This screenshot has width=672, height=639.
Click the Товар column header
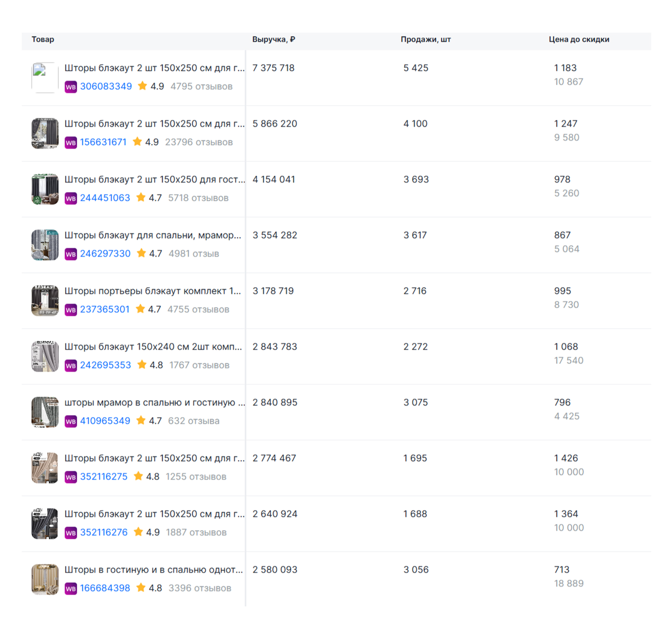(x=43, y=40)
